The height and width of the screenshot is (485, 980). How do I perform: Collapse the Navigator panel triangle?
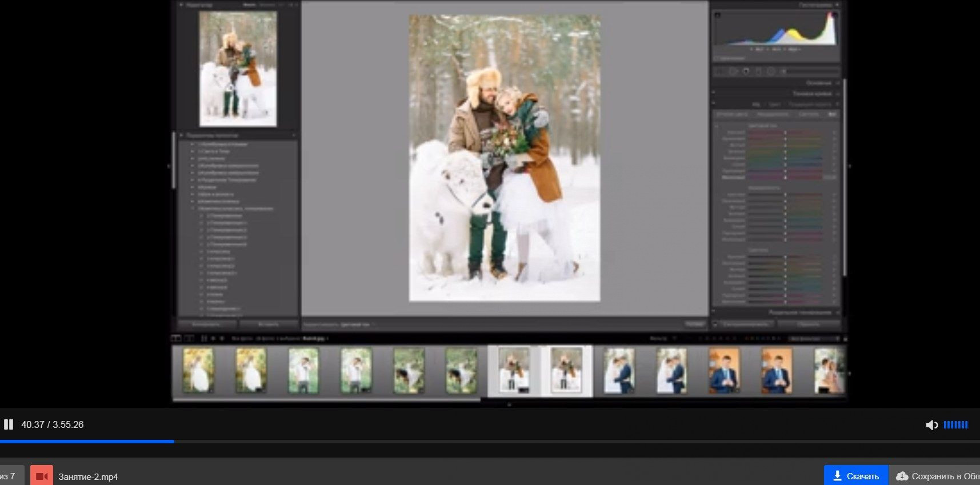(181, 5)
